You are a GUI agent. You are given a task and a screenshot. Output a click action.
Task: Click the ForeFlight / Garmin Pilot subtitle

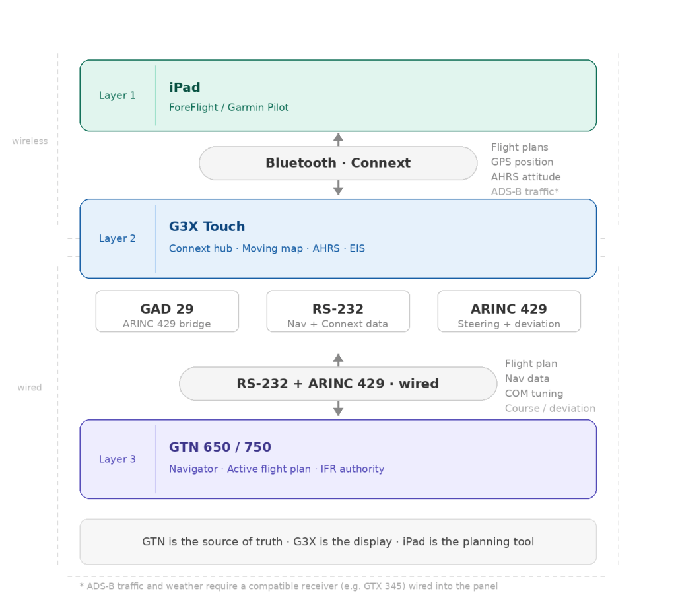pyautogui.click(x=228, y=107)
